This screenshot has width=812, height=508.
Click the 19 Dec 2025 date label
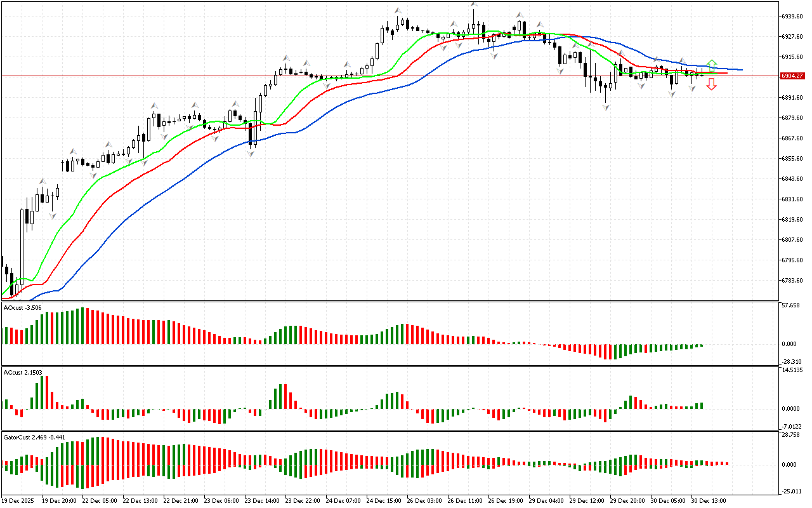point(19,500)
